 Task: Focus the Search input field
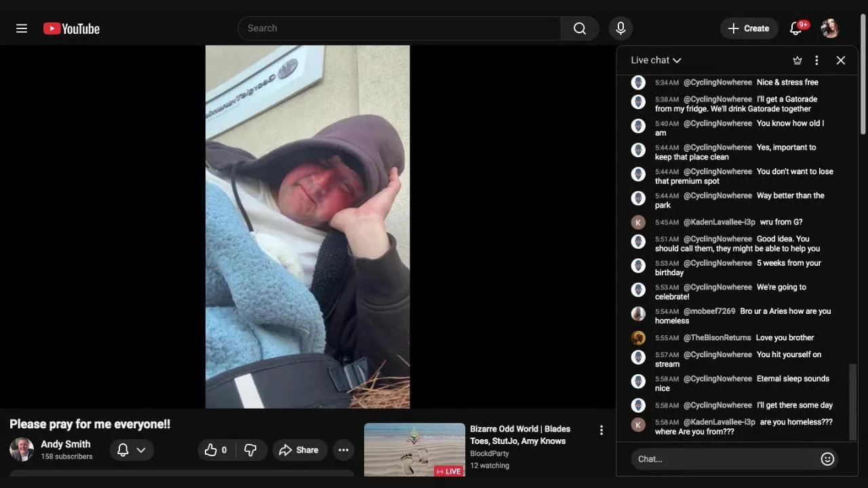click(x=399, y=28)
